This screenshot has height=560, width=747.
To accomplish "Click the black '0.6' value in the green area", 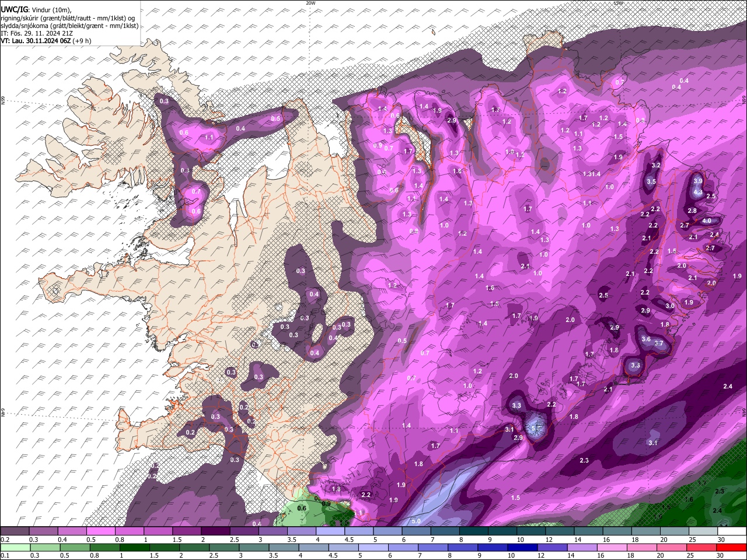I will click(x=302, y=508).
